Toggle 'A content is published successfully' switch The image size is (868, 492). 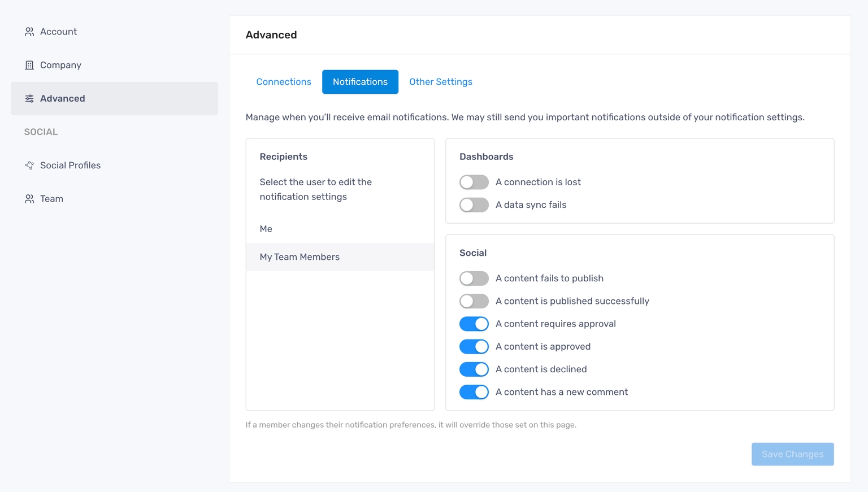pos(474,301)
